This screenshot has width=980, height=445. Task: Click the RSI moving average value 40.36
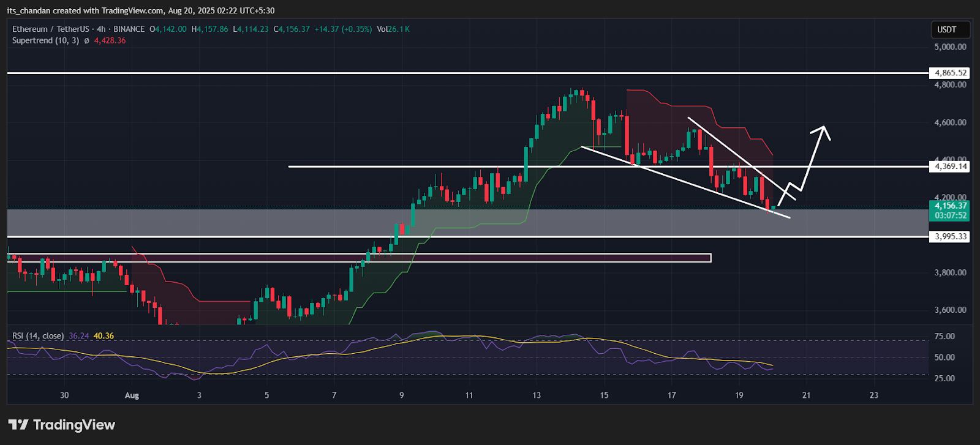click(x=104, y=336)
